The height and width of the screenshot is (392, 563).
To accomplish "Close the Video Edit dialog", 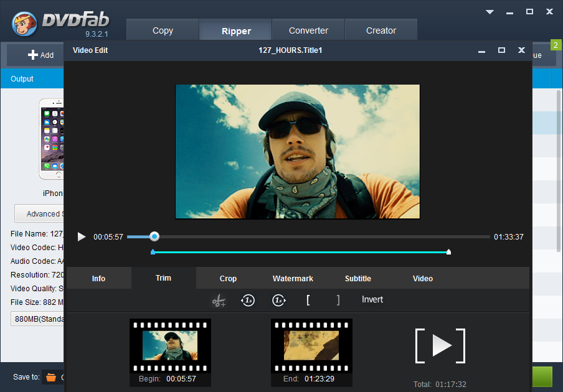I will (521, 50).
